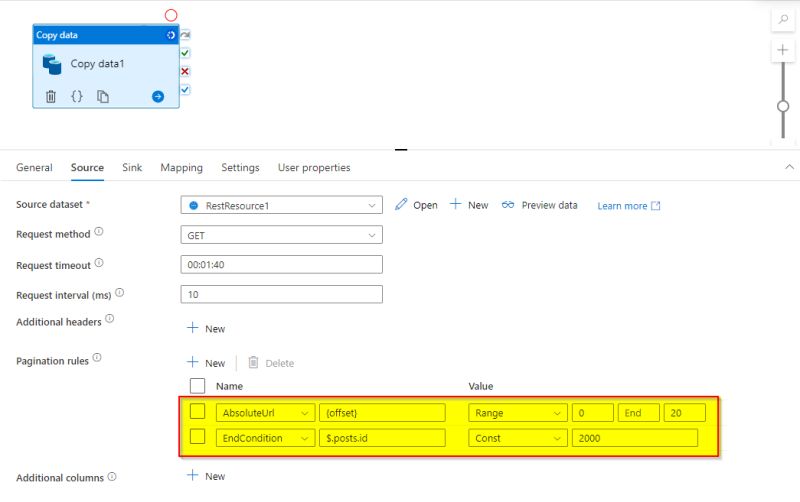Screen dimensions: 800x502
Task: Open the Range value type dropdown
Action: coord(518,413)
